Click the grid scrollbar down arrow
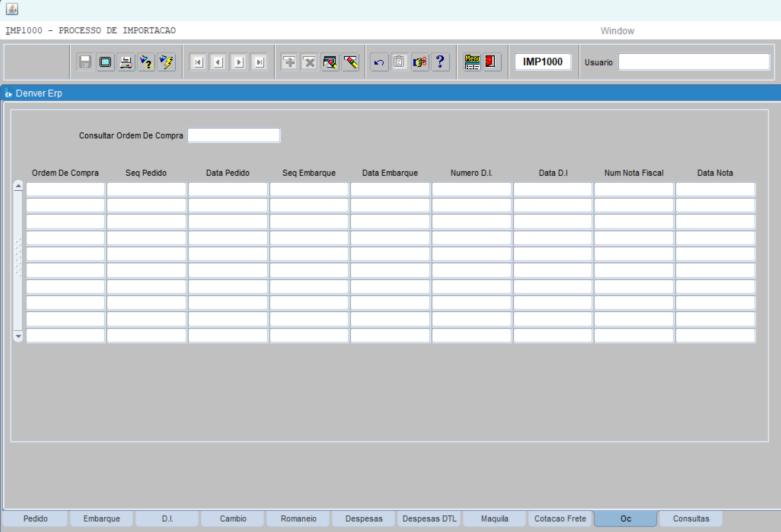 [18, 336]
